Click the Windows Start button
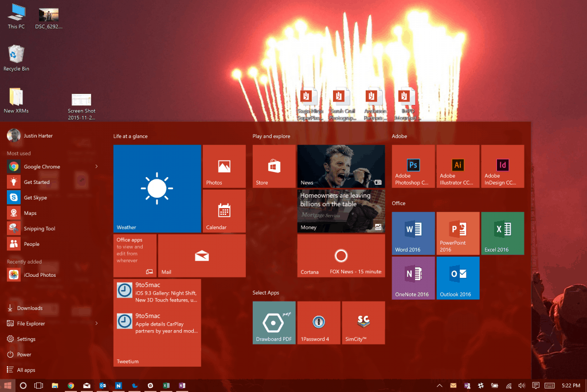 [x=7, y=386]
